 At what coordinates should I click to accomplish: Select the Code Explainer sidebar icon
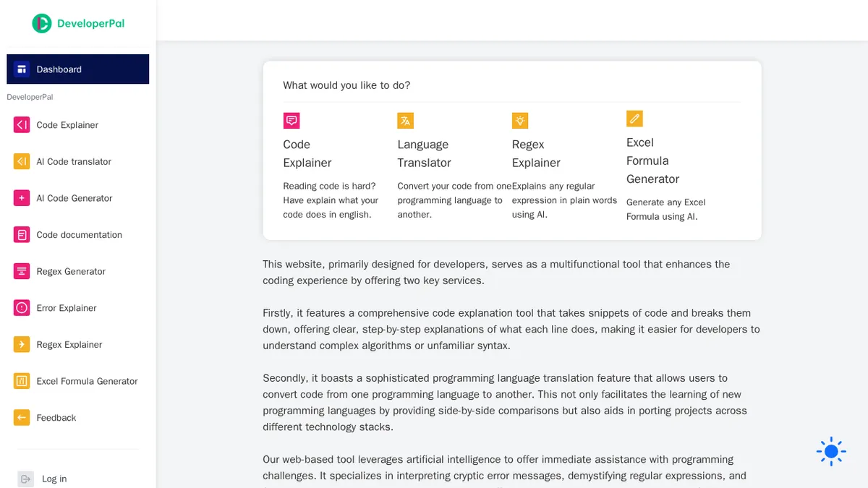point(21,125)
